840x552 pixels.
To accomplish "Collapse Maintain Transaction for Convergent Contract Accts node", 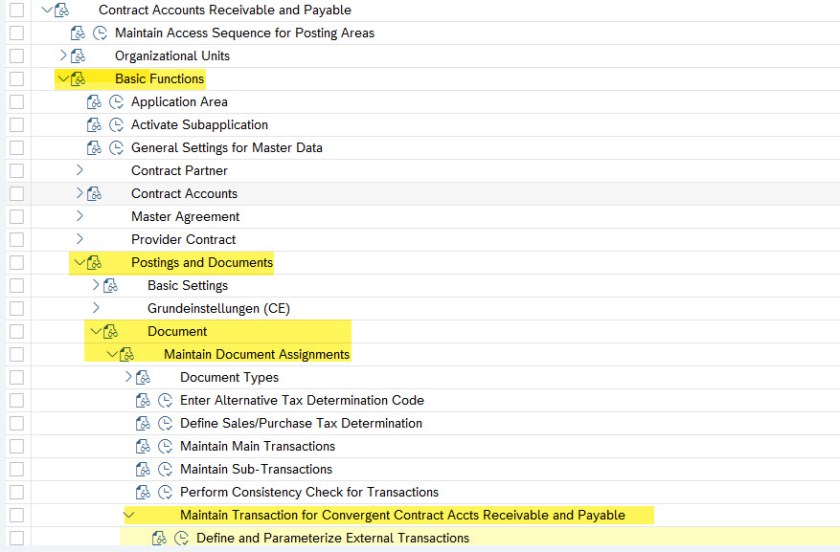I will [x=128, y=515].
